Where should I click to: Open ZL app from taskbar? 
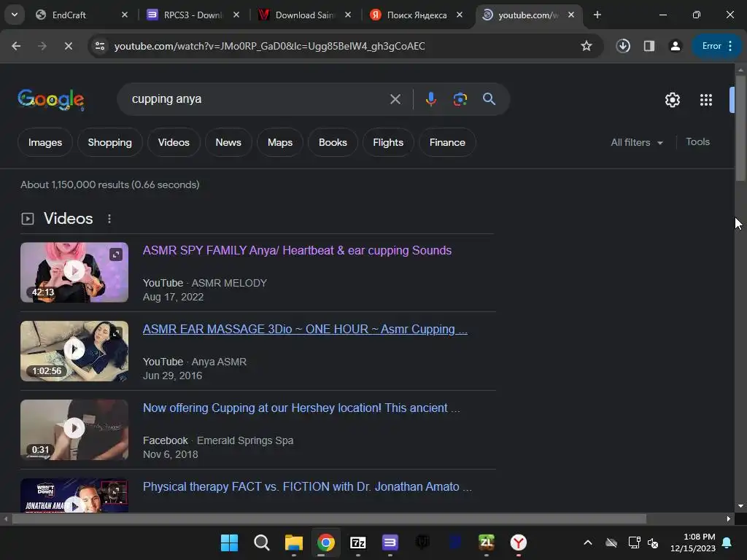point(487,542)
